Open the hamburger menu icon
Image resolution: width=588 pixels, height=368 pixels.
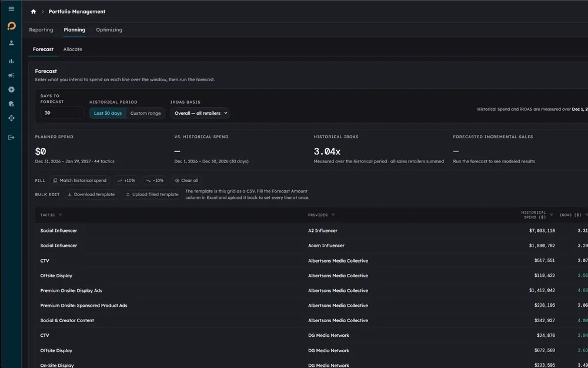tap(11, 9)
